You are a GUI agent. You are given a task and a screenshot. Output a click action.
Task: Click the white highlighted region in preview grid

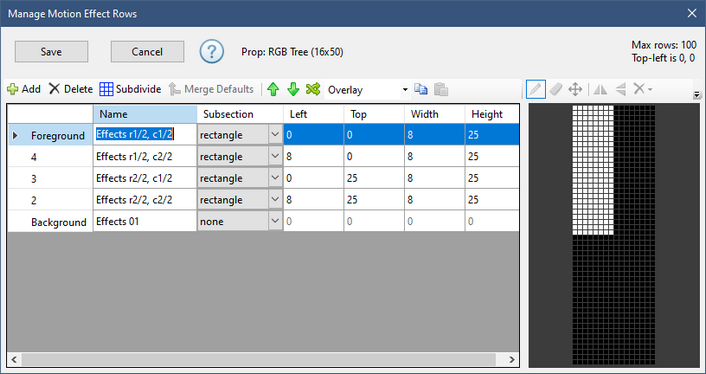point(593,170)
